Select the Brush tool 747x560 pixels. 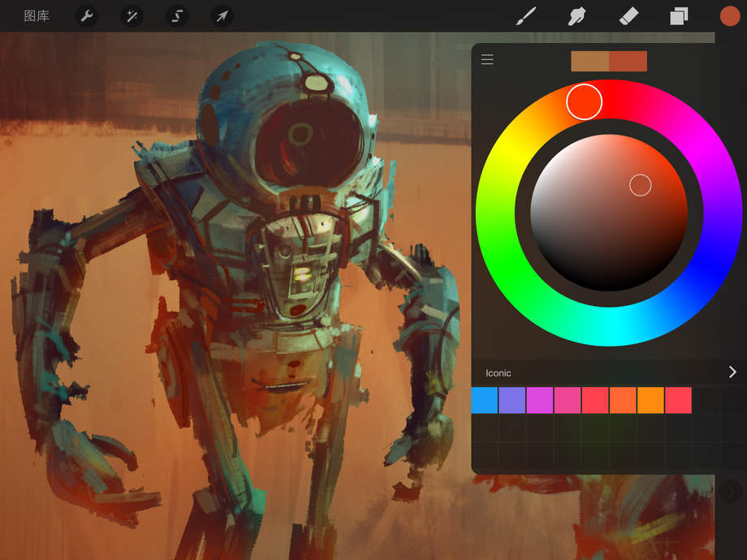(x=526, y=16)
